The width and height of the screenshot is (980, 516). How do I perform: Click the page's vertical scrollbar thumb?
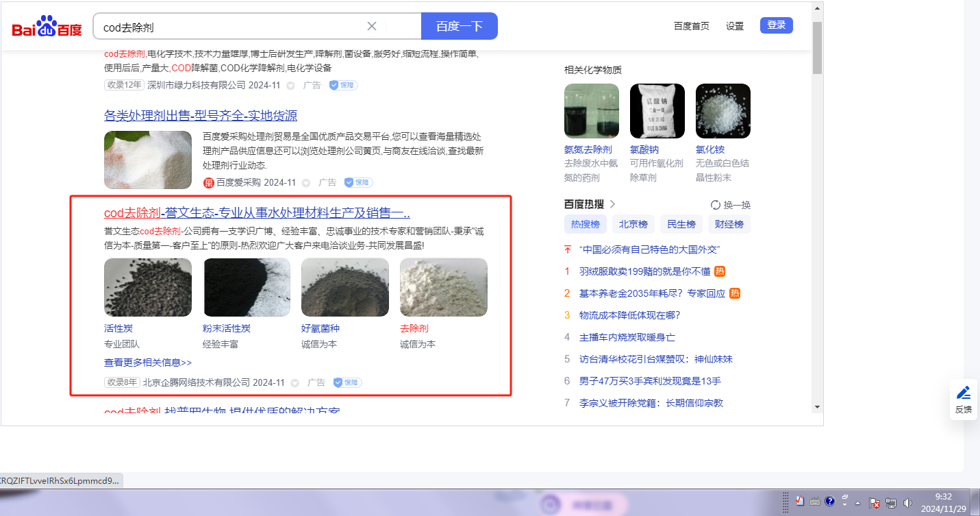(817, 47)
